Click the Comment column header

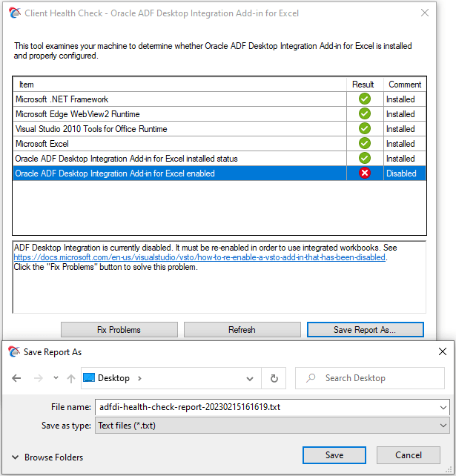tap(405, 85)
